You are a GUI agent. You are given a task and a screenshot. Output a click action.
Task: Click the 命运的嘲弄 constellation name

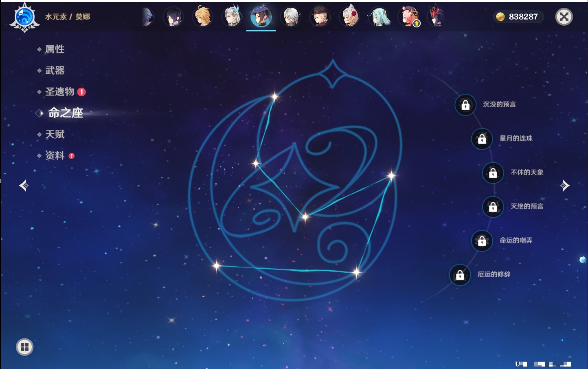point(516,240)
